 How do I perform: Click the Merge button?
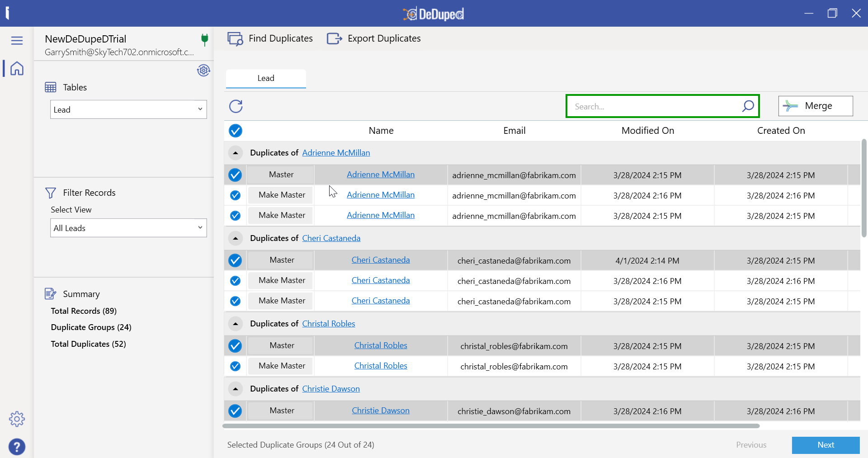816,106
